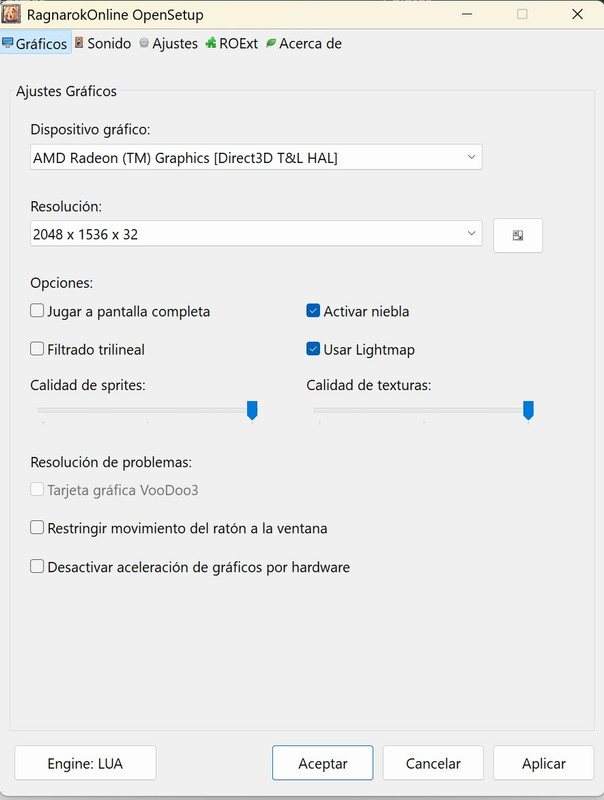The image size is (604, 800).
Task: Click the green leaf icon on Acerca de tab
Action: point(271,44)
